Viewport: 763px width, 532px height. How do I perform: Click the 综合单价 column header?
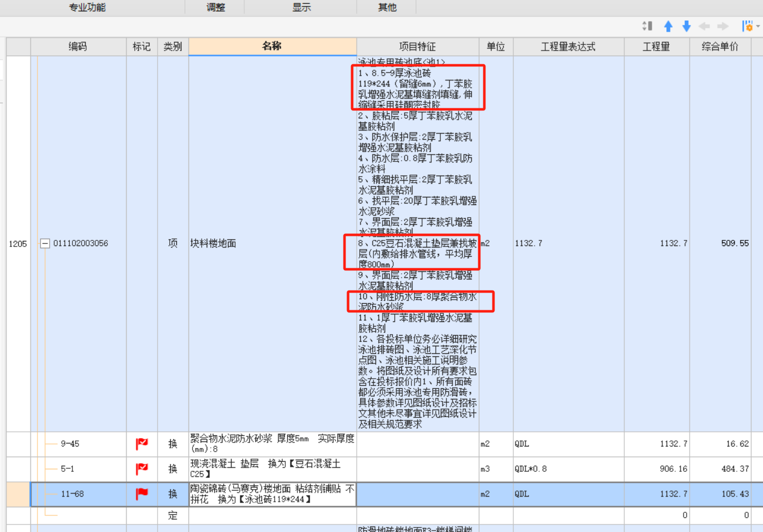click(x=720, y=47)
